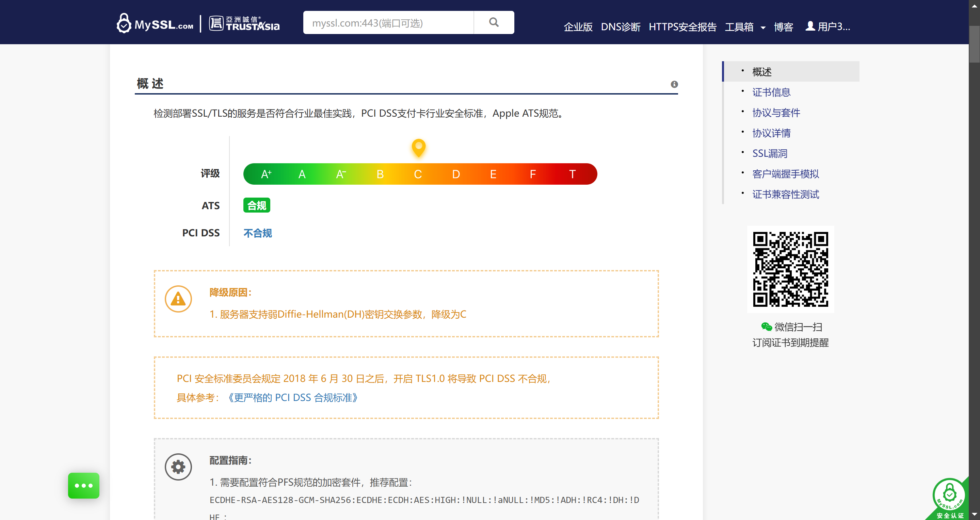This screenshot has height=520, width=980.
Task: Click the TrustAsia logo
Action: [244, 23]
